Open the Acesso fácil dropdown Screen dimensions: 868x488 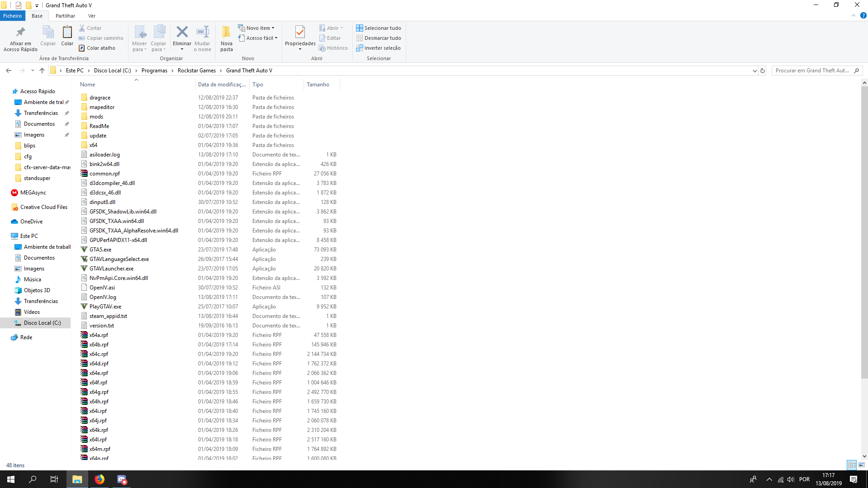point(258,38)
